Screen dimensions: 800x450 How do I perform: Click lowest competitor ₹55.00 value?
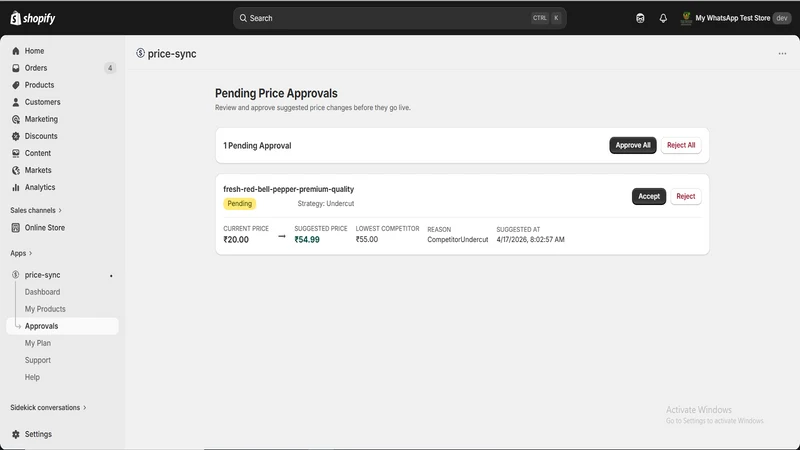[367, 239]
